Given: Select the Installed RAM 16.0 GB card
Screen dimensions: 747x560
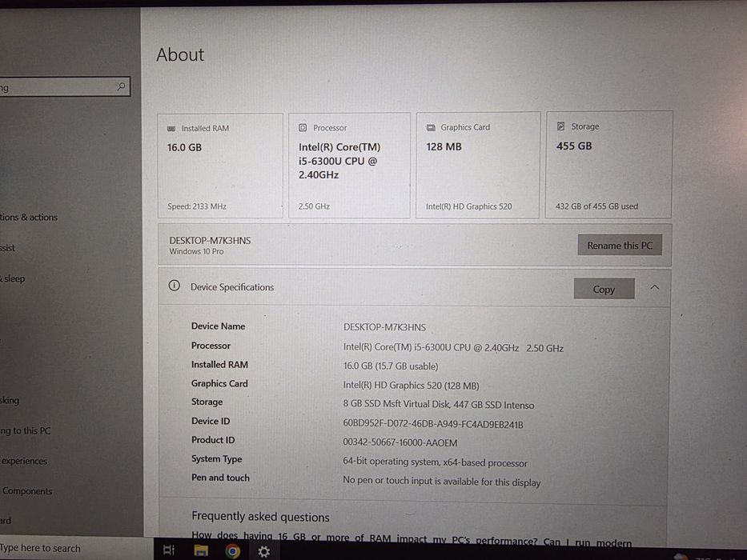Looking at the screenshot, I should [220, 166].
